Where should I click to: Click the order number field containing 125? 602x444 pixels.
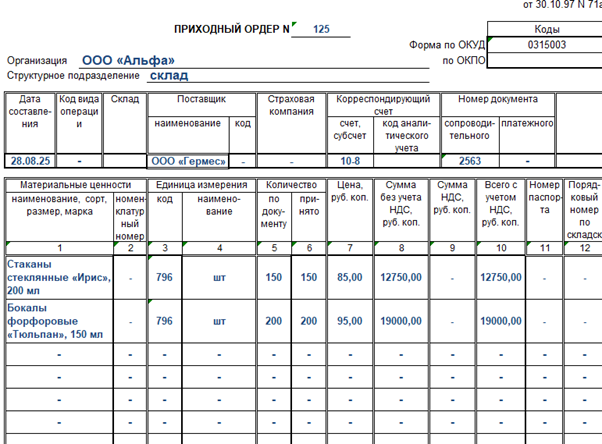pyautogui.click(x=321, y=30)
